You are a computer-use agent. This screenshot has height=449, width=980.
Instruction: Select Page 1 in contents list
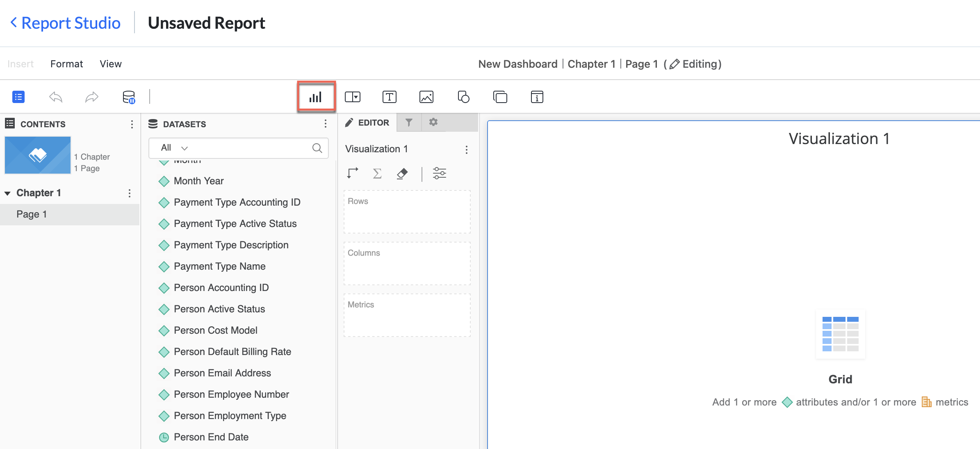click(x=32, y=214)
